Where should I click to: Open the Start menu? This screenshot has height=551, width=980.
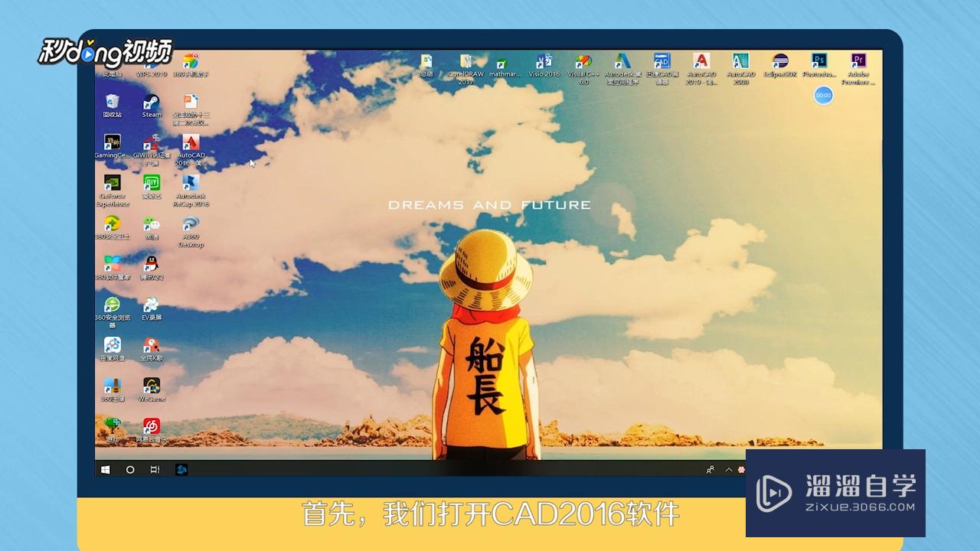click(x=105, y=469)
